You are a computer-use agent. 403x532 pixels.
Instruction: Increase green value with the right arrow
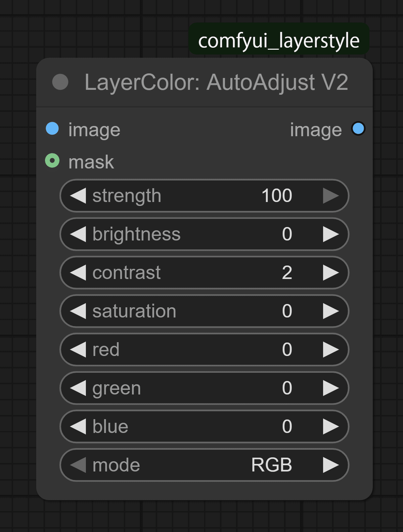tap(330, 388)
